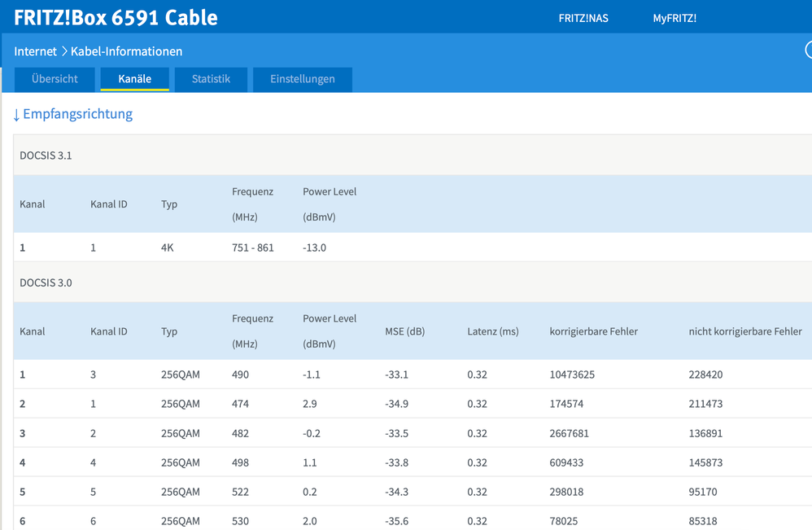Screen dimensions: 812x530
Task: Go to MyFRITZ! in the header
Action: pos(674,18)
